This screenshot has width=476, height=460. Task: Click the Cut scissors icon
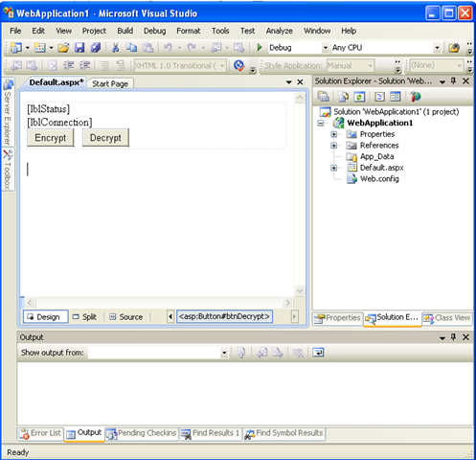(115, 48)
